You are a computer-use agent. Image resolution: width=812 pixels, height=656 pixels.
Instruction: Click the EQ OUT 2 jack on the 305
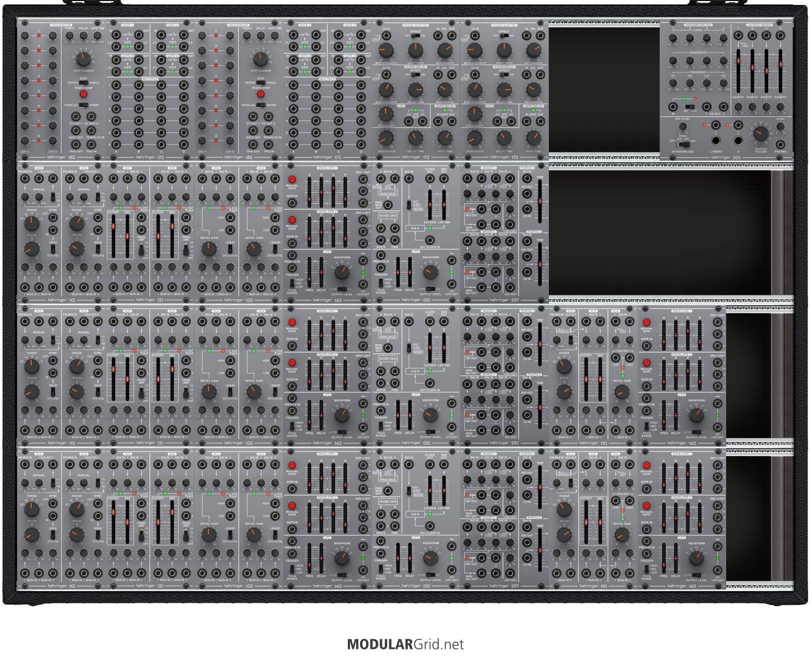pyautogui.click(x=722, y=106)
